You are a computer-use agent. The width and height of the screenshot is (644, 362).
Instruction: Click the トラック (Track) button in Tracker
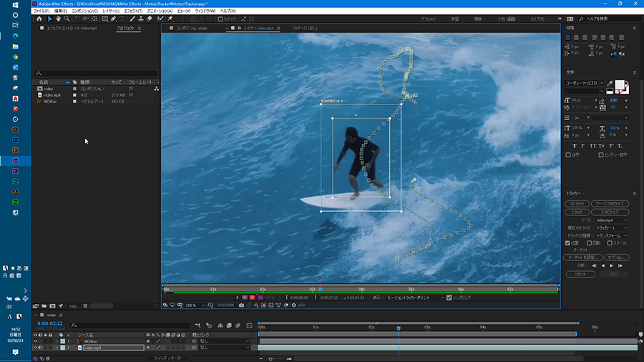(x=577, y=212)
